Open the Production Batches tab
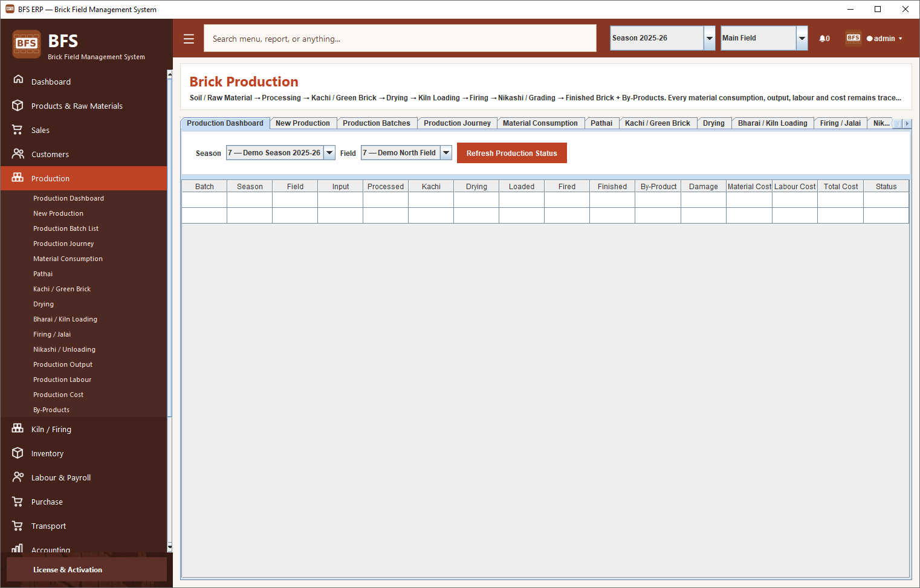The width and height of the screenshot is (920, 588). (x=377, y=123)
